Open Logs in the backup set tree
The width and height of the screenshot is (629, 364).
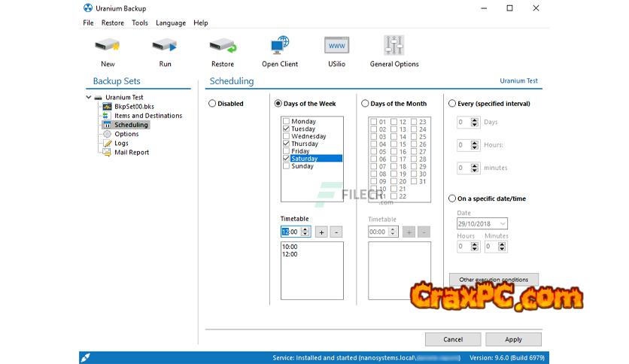tap(121, 144)
